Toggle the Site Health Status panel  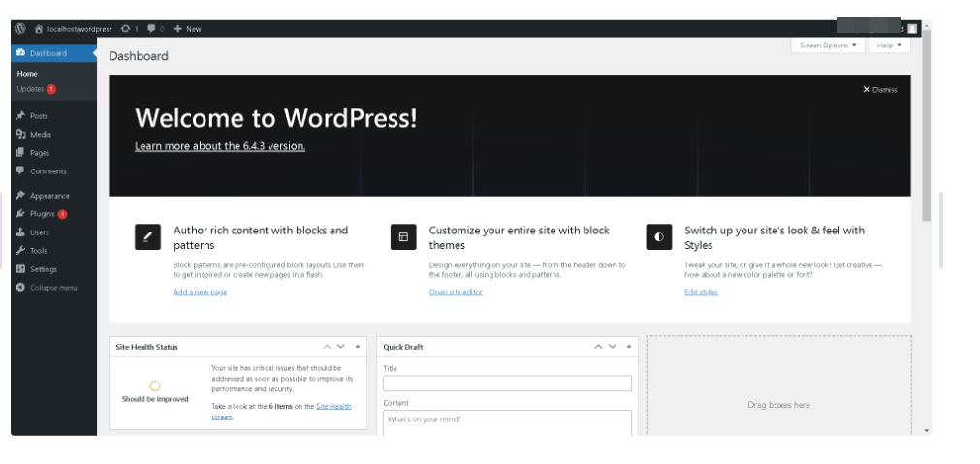tap(358, 347)
